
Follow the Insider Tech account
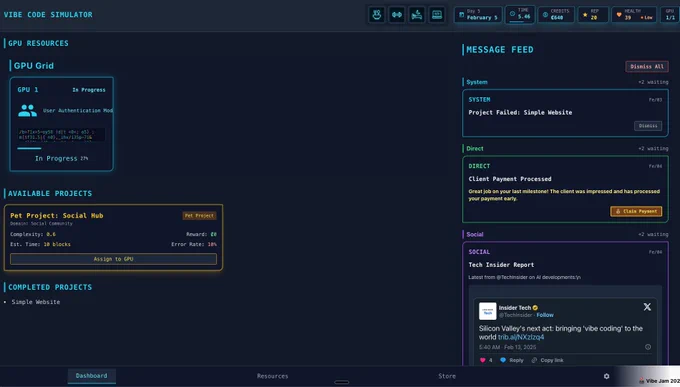[545, 315]
